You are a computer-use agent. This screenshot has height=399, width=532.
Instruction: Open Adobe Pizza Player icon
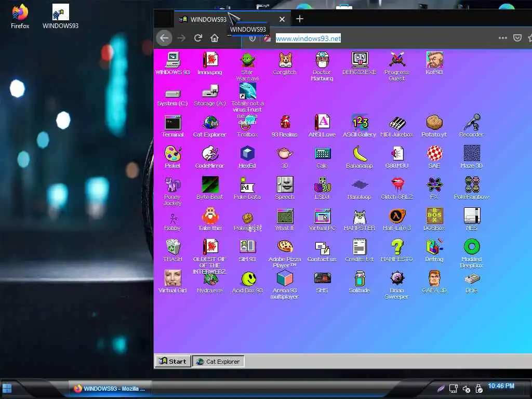[x=285, y=247]
